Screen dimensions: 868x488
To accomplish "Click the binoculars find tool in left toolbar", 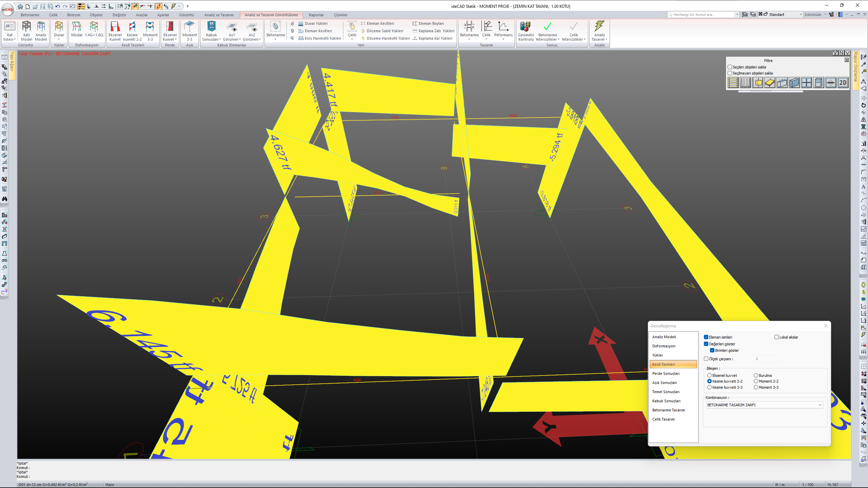I will tap(4, 199).
